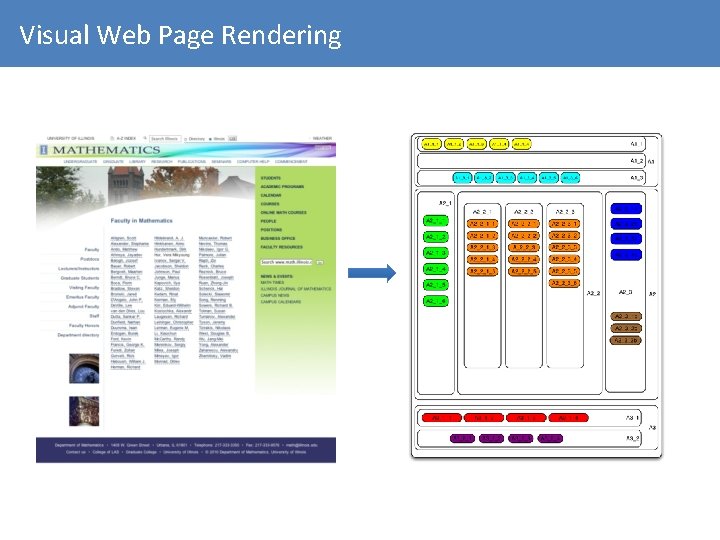Click the green A2_1_2 diagram node

(435, 237)
